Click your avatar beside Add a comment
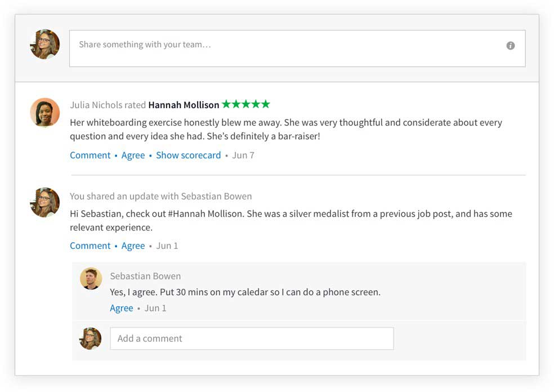 click(91, 338)
